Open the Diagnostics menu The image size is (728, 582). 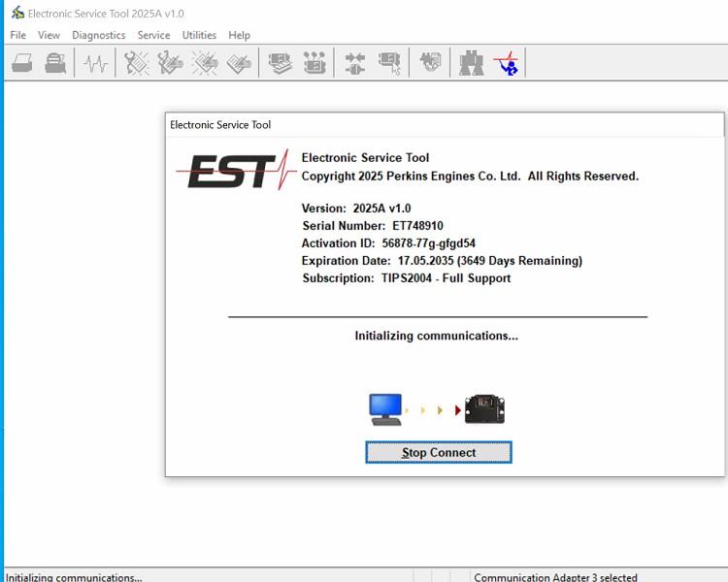[x=98, y=35]
